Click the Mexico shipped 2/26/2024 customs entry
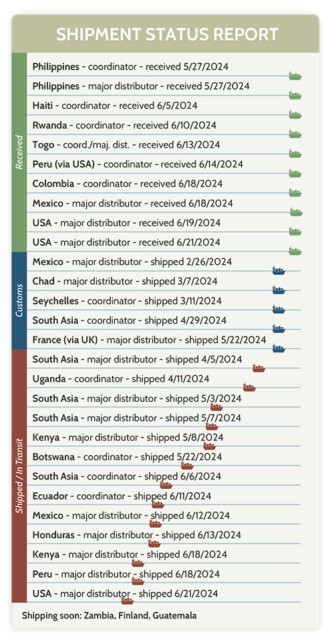 (x=132, y=261)
